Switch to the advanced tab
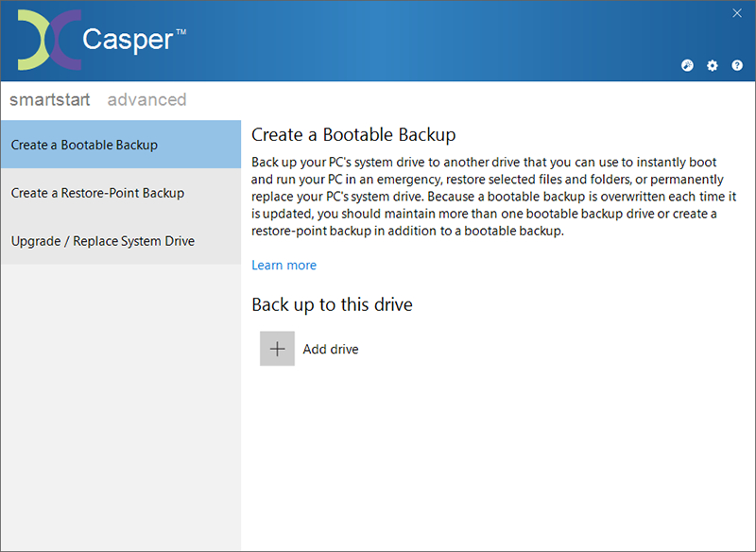Viewport: 756px width, 552px height. coord(147,100)
